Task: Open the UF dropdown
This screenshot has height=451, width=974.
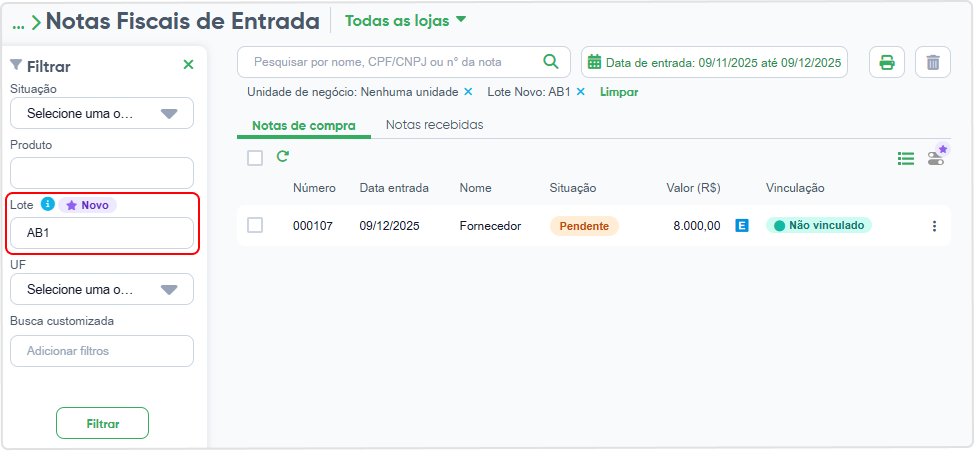Action: pyautogui.click(x=102, y=289)
